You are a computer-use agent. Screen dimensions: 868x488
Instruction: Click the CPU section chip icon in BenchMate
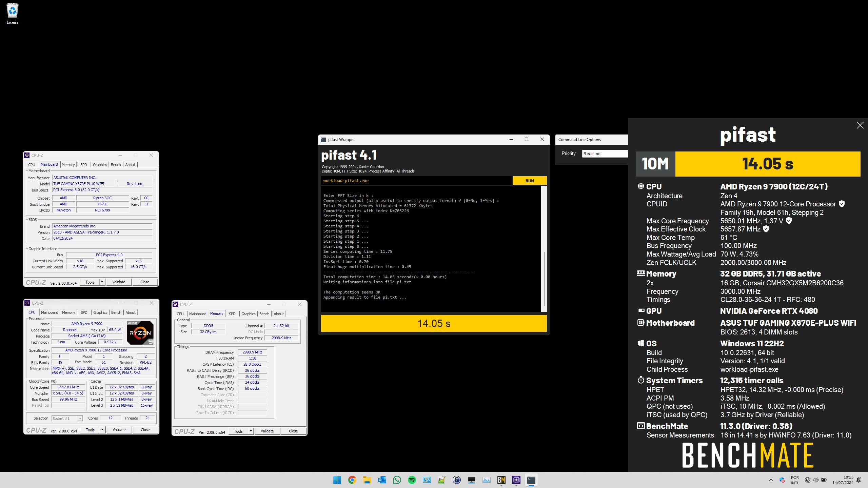tap(641, 186)
